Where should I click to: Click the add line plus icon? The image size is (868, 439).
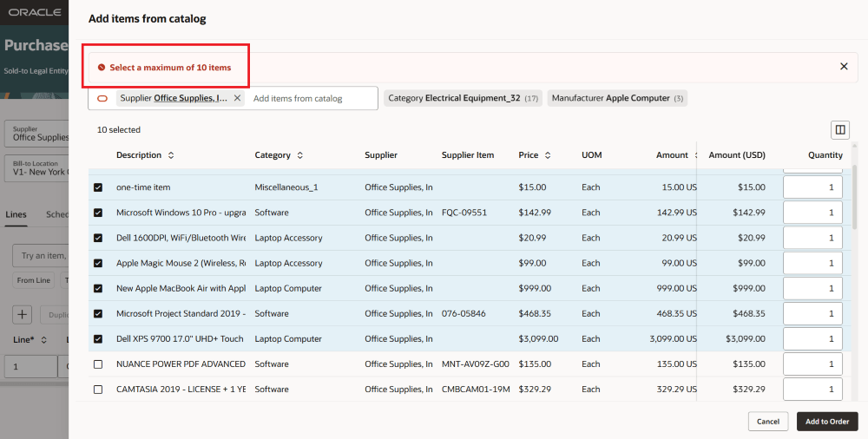coord(23,314)
